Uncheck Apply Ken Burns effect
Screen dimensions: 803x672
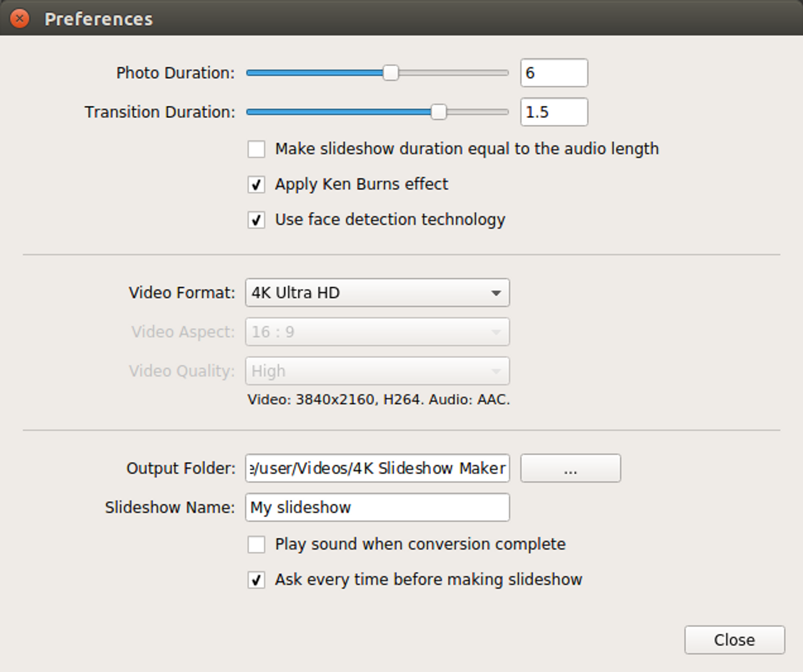[256, 184]
